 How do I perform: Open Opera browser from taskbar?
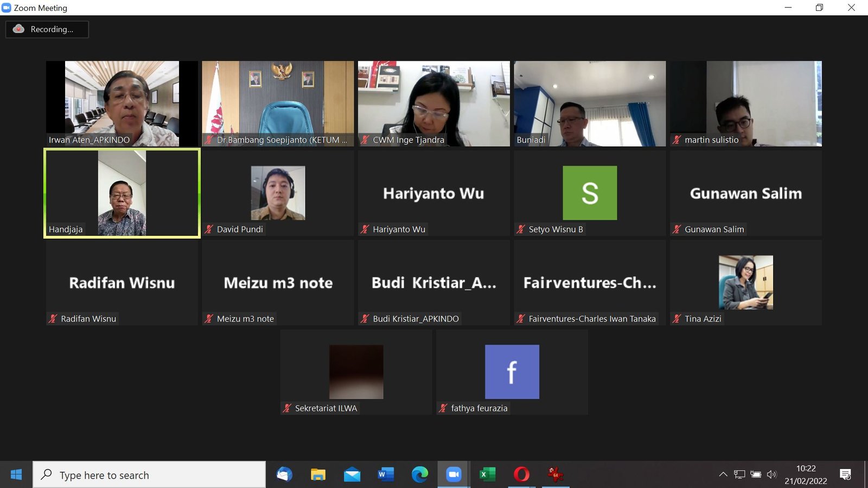pyautogui.click(x=521, y=475)
